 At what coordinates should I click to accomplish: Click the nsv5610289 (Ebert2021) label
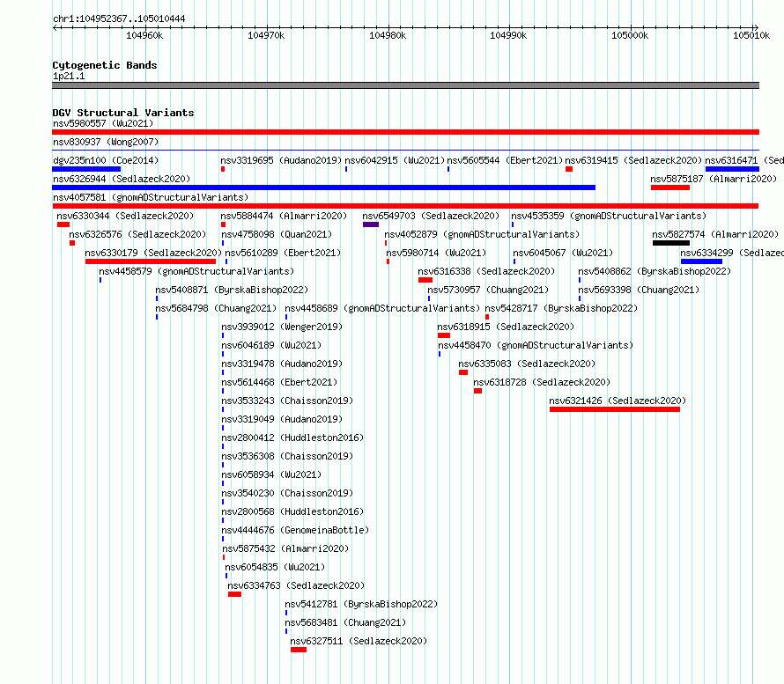click(283, 253)
